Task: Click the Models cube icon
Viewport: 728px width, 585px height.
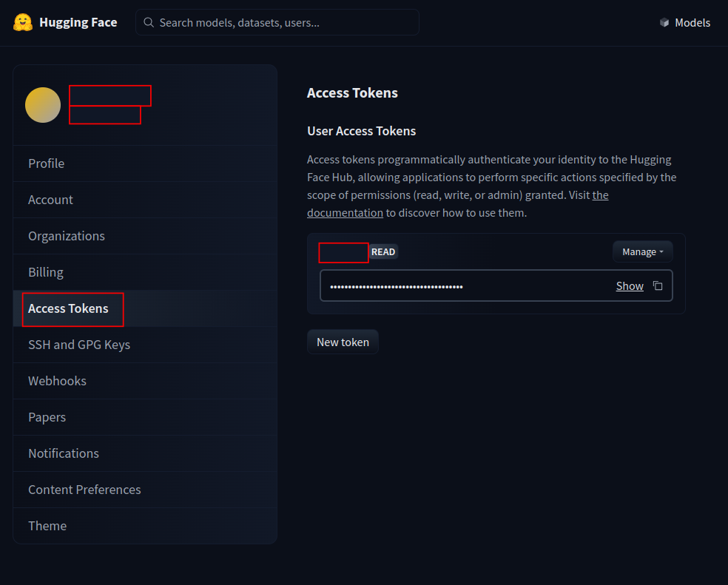Action: [x=664, y=23]
